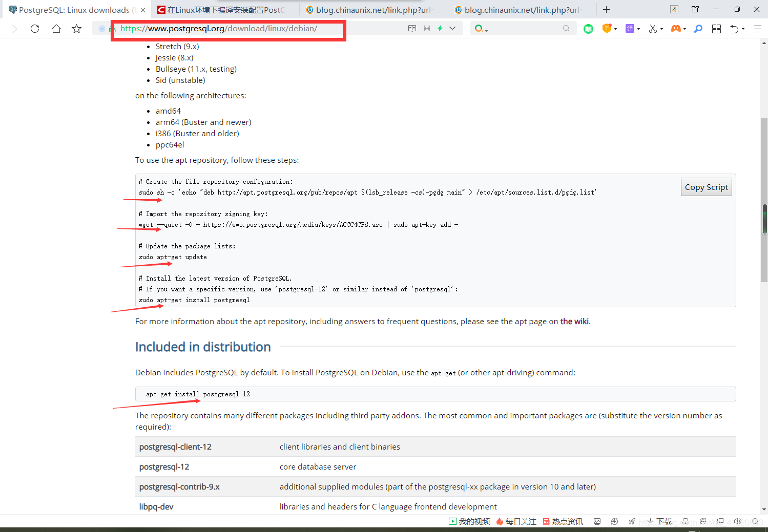Click the 'ppc64el' architecture list item
Screen dimensions: 768x532
[170, 145]
